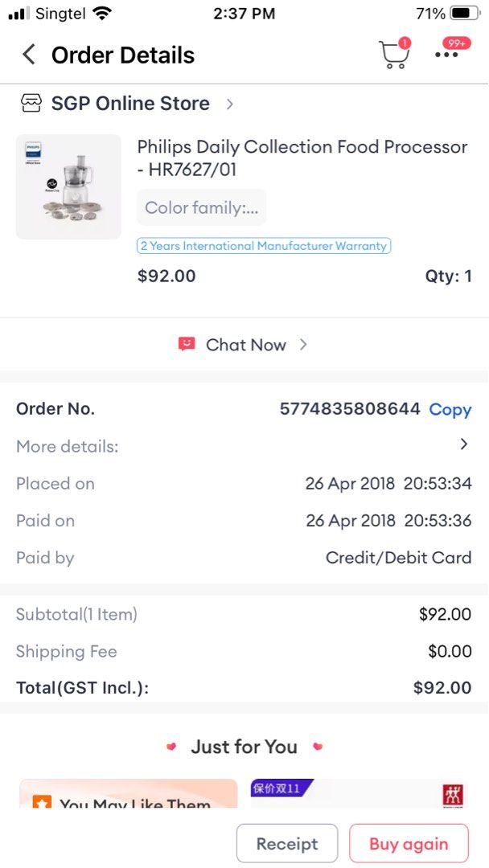This screenshot has width=489, height=868.
Task: Expand SGP Online Store chevron
Action: tap(230, 104)
